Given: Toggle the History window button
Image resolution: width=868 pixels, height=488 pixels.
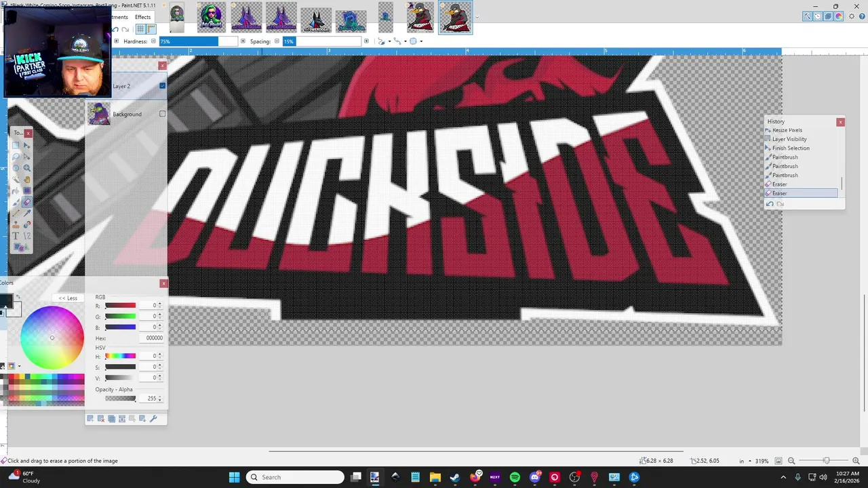Looking at the screenshot, I should pos(818,16).
